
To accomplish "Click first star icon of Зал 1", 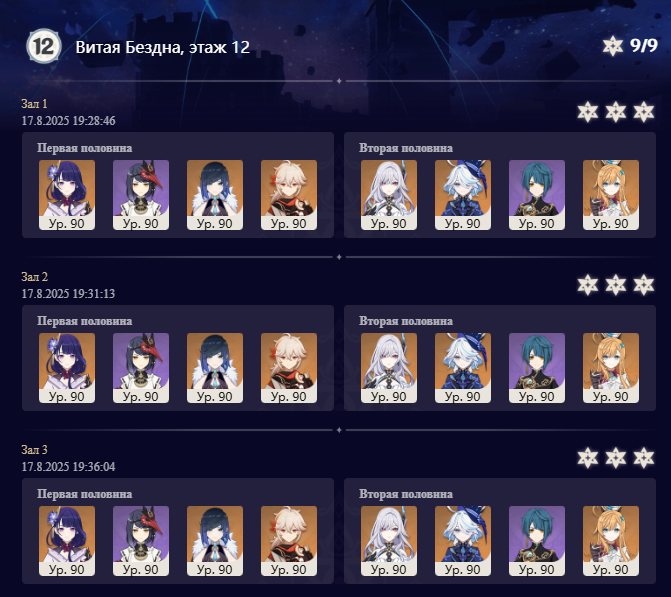I will coord(588,112).
